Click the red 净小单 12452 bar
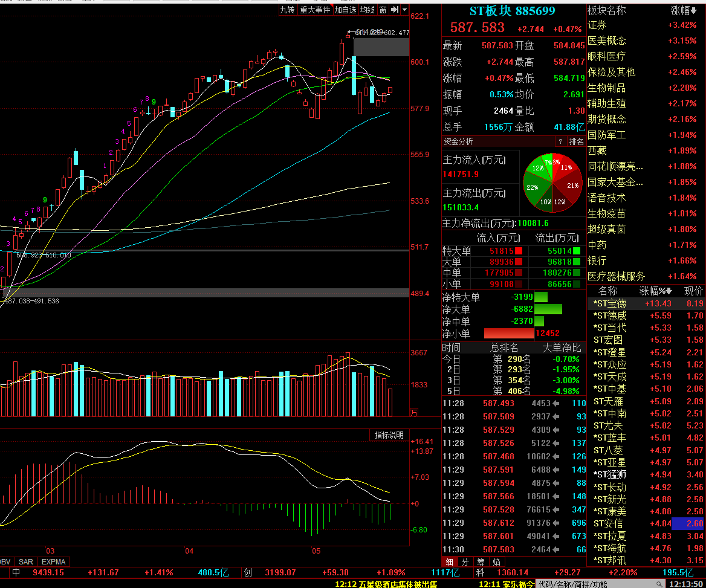Image resolution: width=706 pixels, height=588 pixels. point(509,334)
